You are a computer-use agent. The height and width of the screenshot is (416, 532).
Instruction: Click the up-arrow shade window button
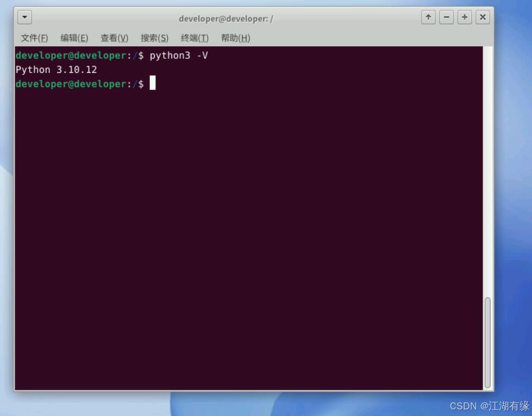[428, 17]
